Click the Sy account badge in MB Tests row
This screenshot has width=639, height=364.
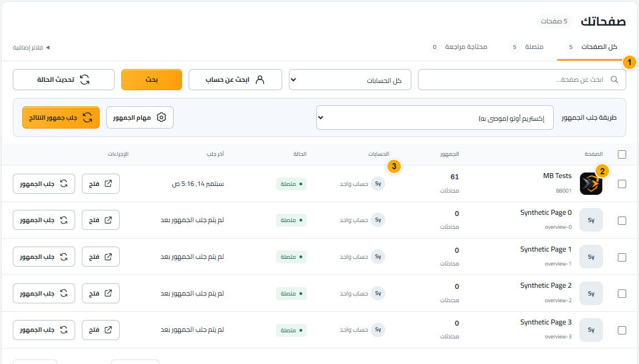(x=378, y=184)
